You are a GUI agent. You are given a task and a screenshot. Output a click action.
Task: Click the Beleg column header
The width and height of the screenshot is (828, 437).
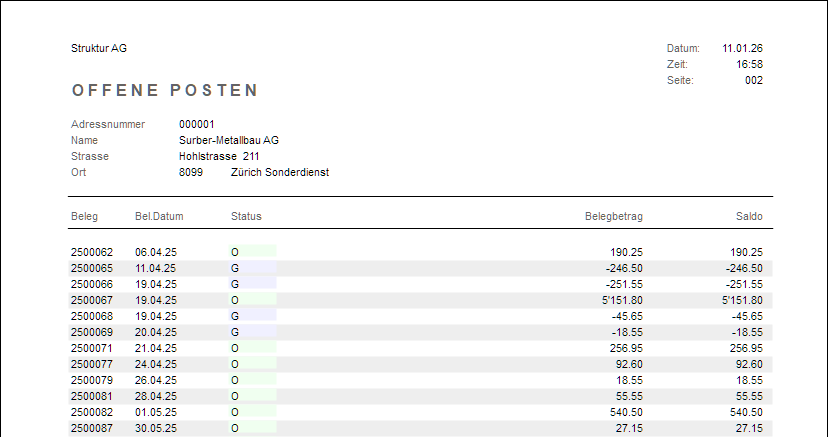point(84,216)
